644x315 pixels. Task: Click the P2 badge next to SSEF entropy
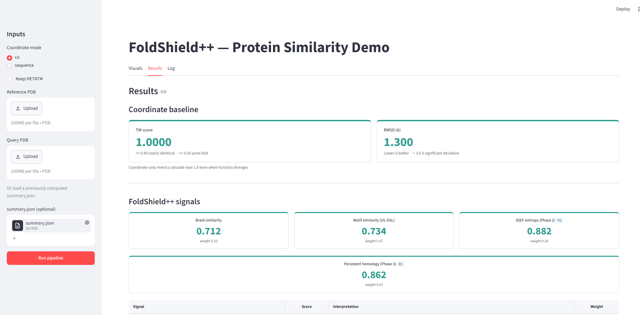(x=559, y=220)
